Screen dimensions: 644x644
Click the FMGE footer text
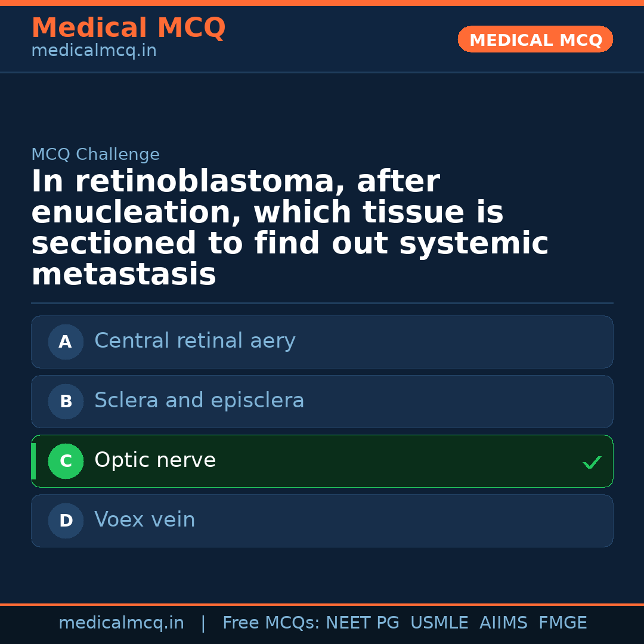pos(562,623)
